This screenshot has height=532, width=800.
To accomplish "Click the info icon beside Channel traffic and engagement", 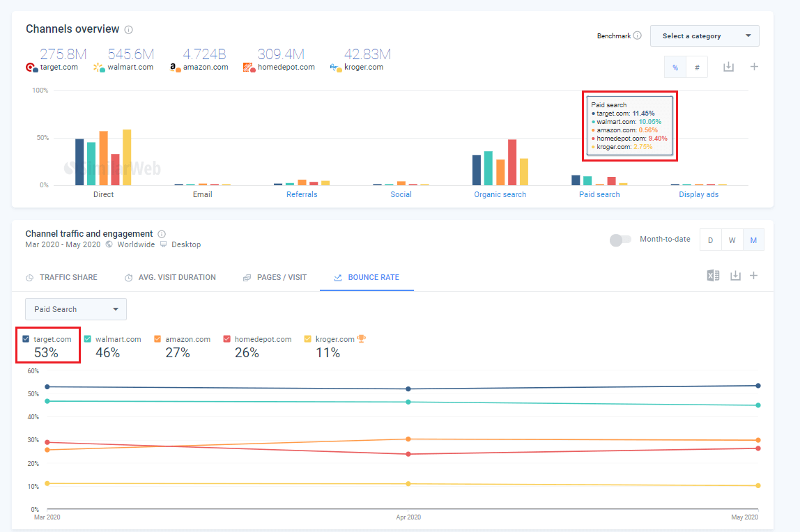I will coord(162,235).
